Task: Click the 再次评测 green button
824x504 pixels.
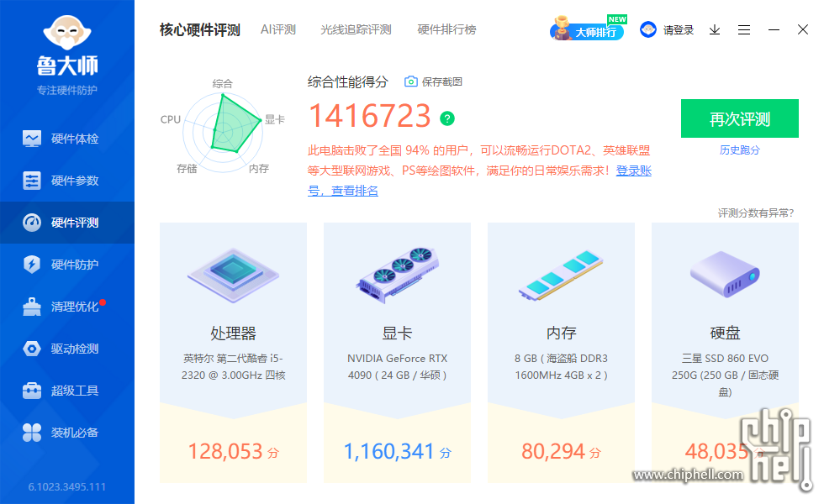Action: click(x=739, y=118)
